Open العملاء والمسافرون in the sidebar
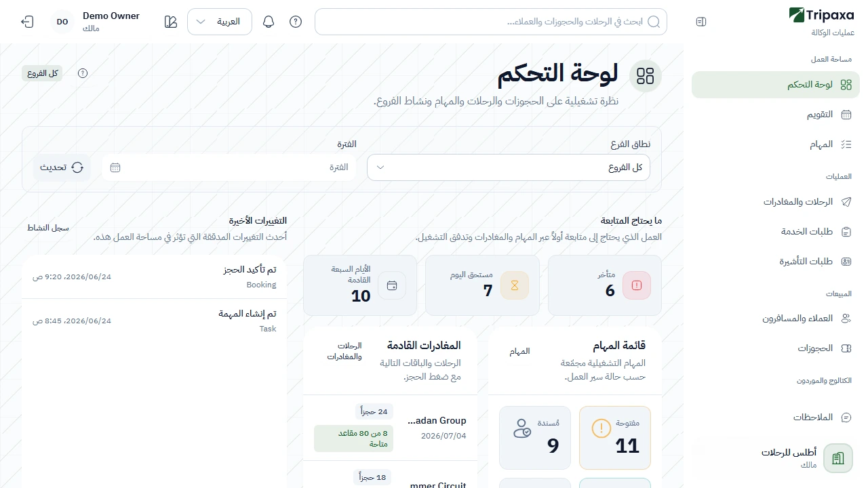The image size is (868, 488). (x=776, y=319)
